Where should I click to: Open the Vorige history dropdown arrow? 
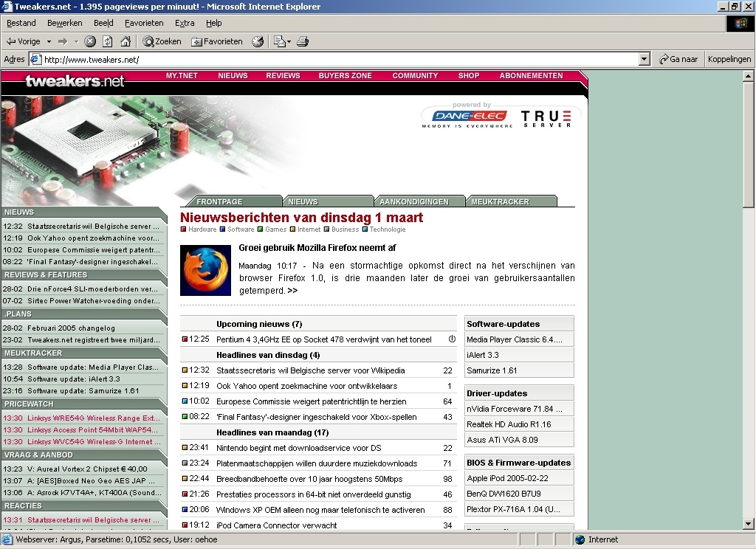click(x=49, y=42)
